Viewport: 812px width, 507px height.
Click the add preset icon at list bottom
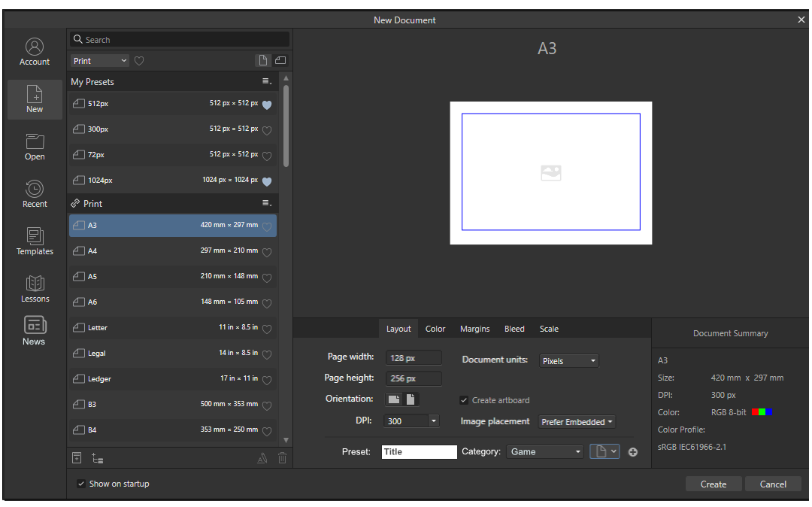click(77, 458)
